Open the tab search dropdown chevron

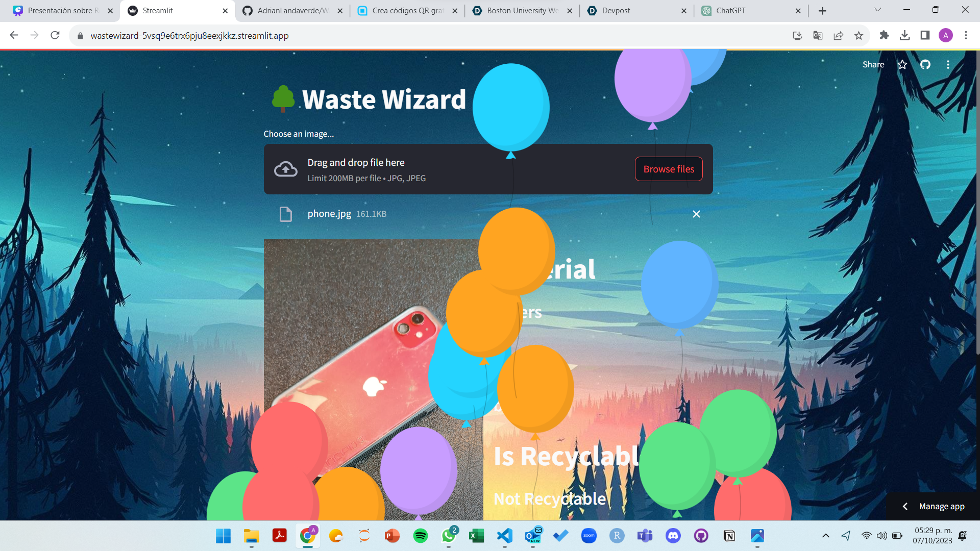click(877, 10)
